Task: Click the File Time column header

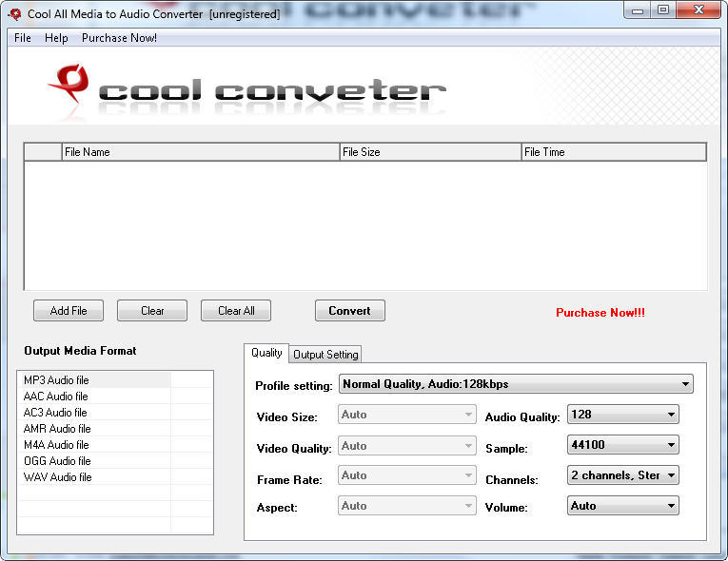Action: pyautogui.click(x=614, y=152)
